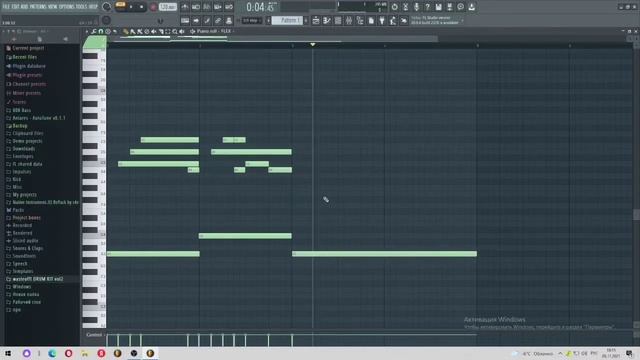Open the Opera browser from taskbar
The image size is (640, 360).
[68, 353]
